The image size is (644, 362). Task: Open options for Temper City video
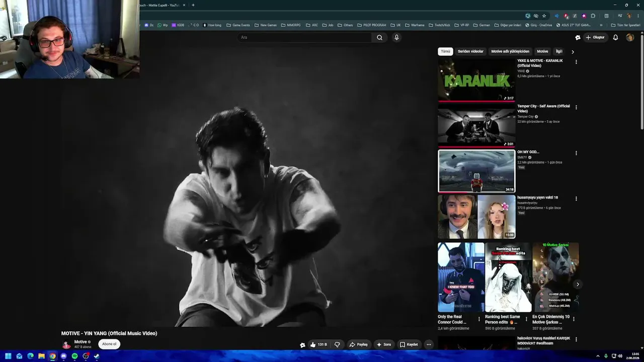click(576, 107)
